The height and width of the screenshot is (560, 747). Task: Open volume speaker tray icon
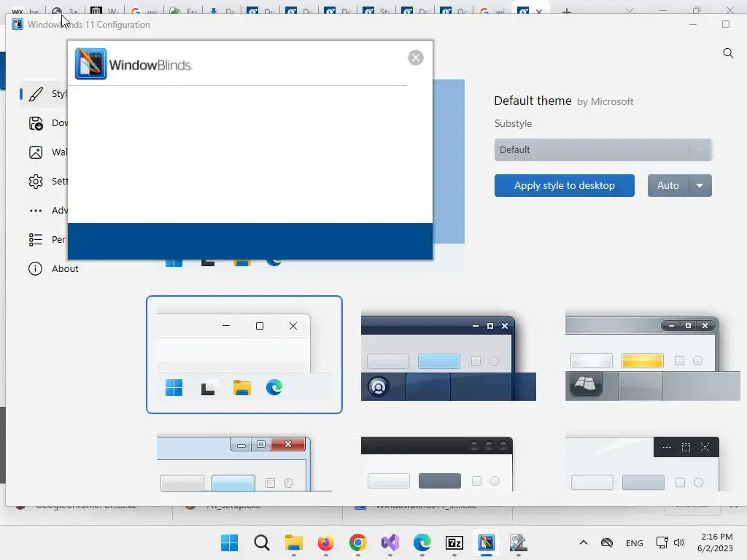[x=679, y=542]
